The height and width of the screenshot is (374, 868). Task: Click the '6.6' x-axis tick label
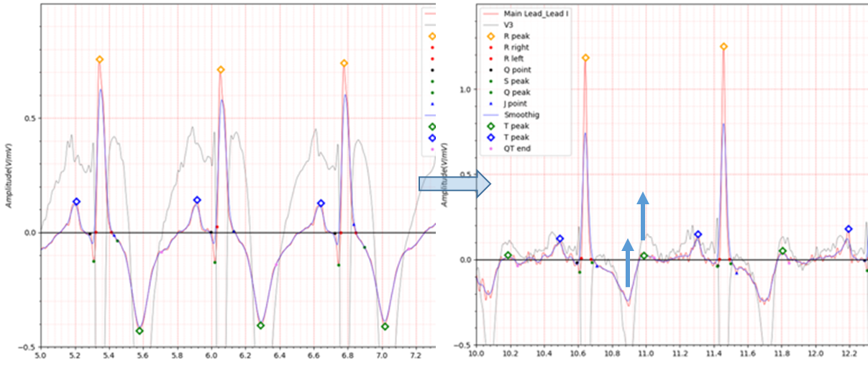tap(314, 355)
